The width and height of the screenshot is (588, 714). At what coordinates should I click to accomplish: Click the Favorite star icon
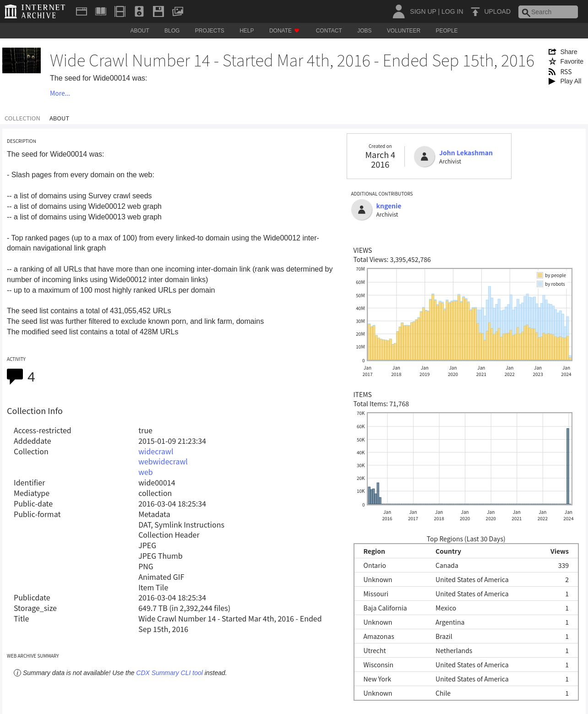click(552, 61)
